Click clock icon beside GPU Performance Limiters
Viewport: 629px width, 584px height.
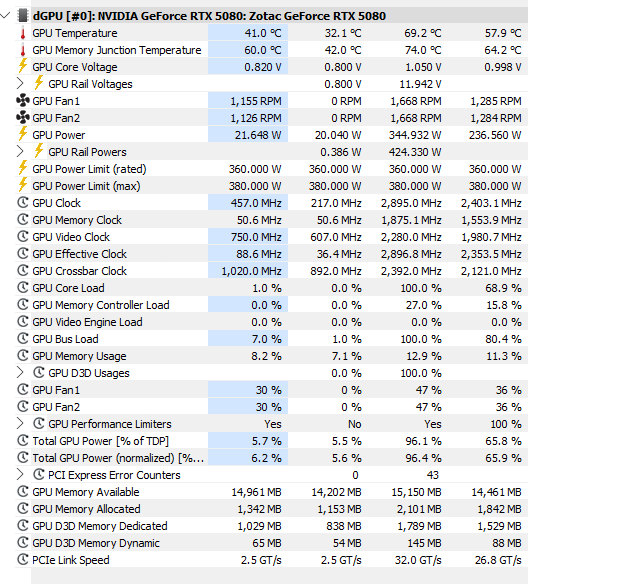pos(39,424)
